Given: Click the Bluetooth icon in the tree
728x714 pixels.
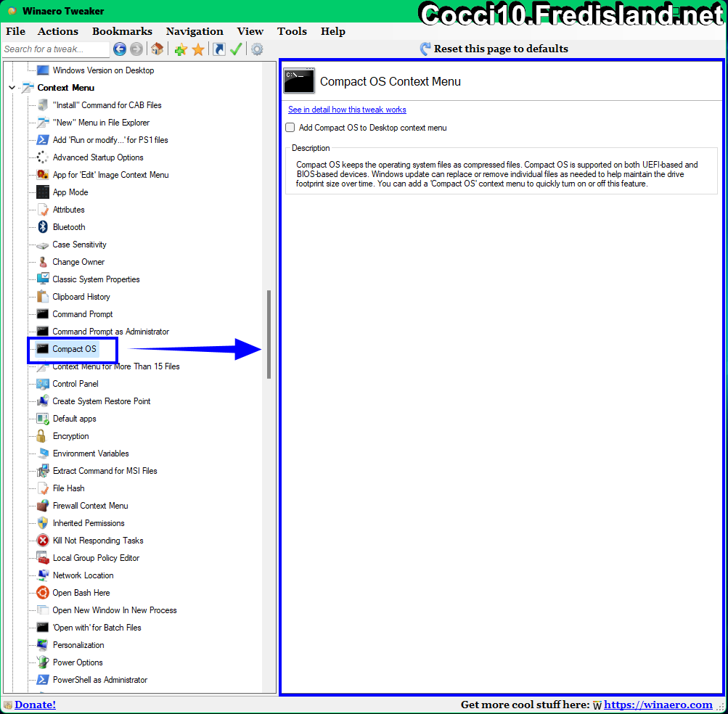Looking at the screenshot, I should click(43, 227).
